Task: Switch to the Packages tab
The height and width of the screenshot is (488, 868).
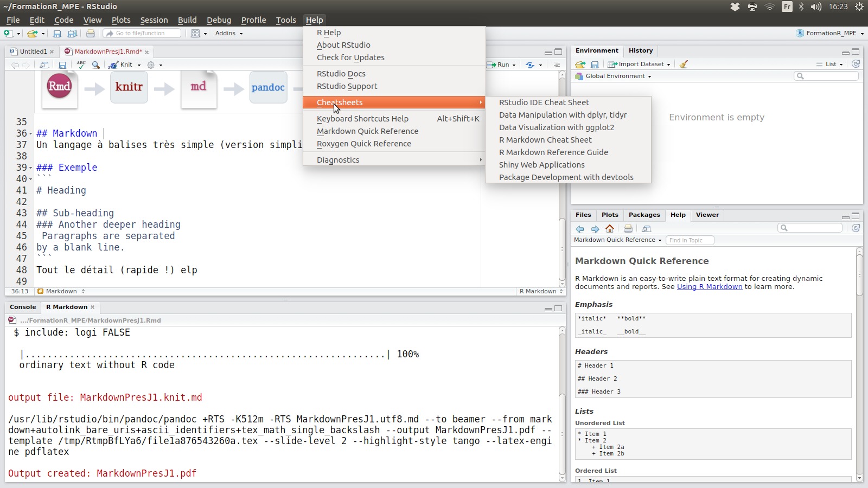Action: [x=644, y=215]
